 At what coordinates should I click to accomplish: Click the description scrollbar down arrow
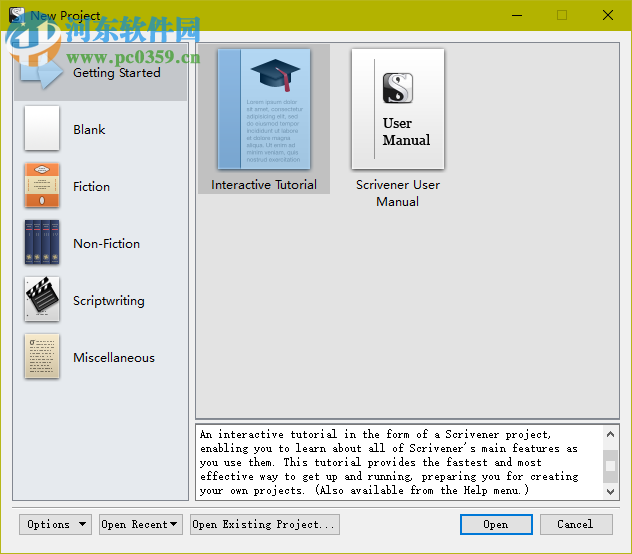click(x=610, y=492)
